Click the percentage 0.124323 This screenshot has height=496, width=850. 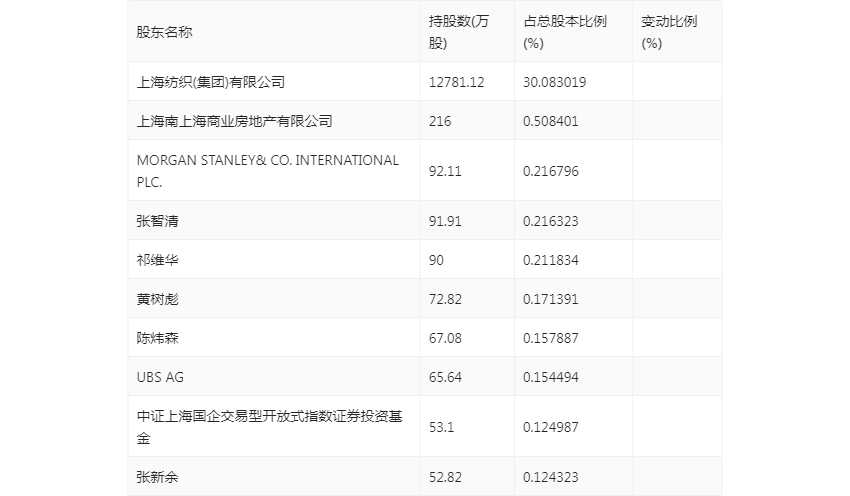[x=551, y=477]
